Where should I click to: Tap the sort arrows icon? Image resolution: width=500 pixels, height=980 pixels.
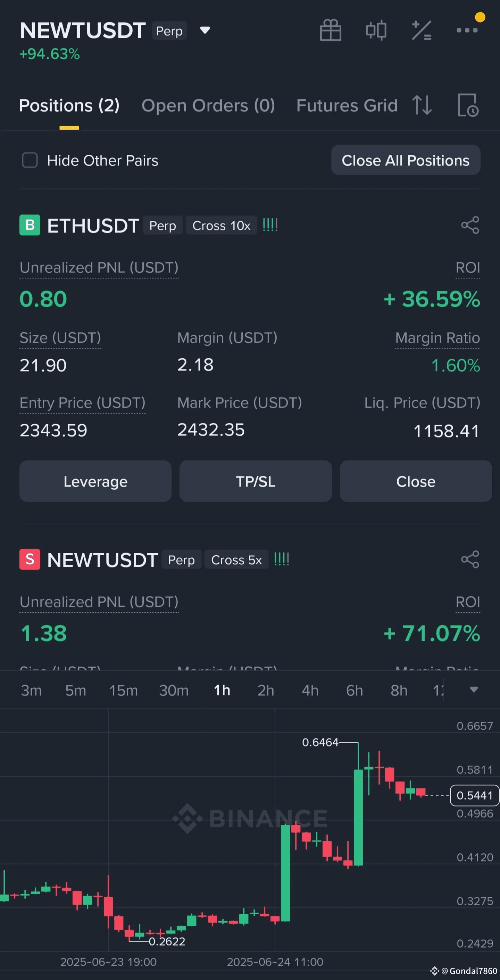[x=422, y=105]
